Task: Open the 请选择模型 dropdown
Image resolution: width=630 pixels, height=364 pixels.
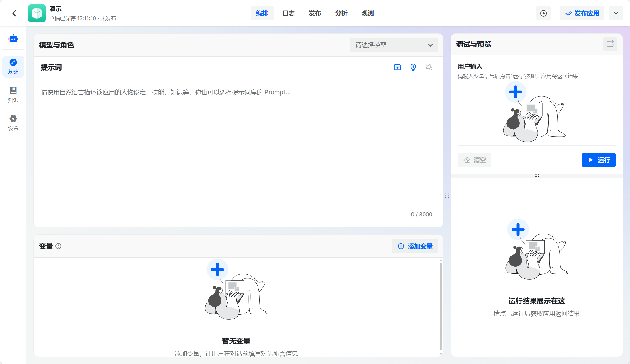Action: [x=394, y=45]
